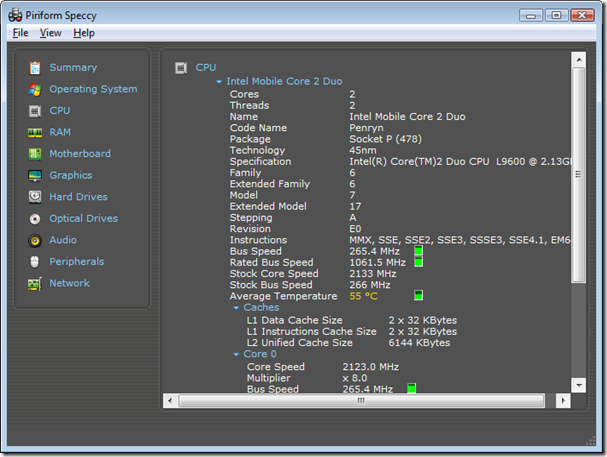Click the Operating System Windows icon
Screen dimensions: 607x457
(35, 89)
